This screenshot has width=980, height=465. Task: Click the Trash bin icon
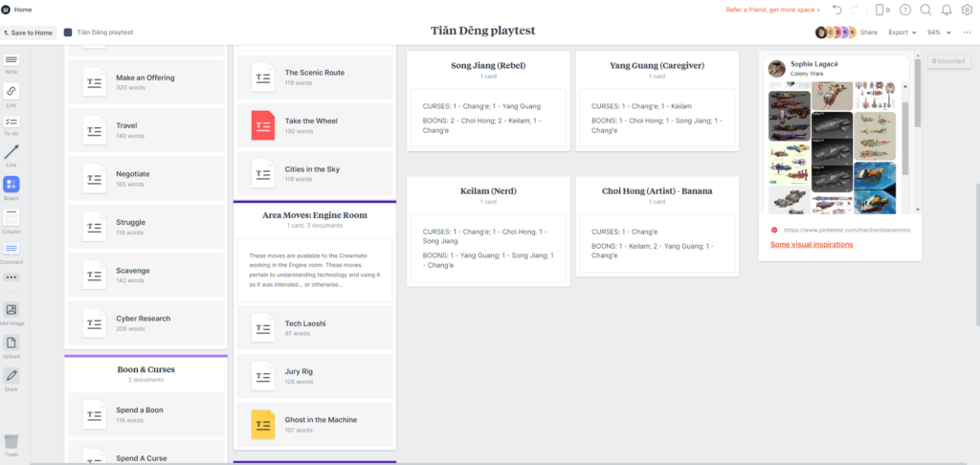point(11,441)
